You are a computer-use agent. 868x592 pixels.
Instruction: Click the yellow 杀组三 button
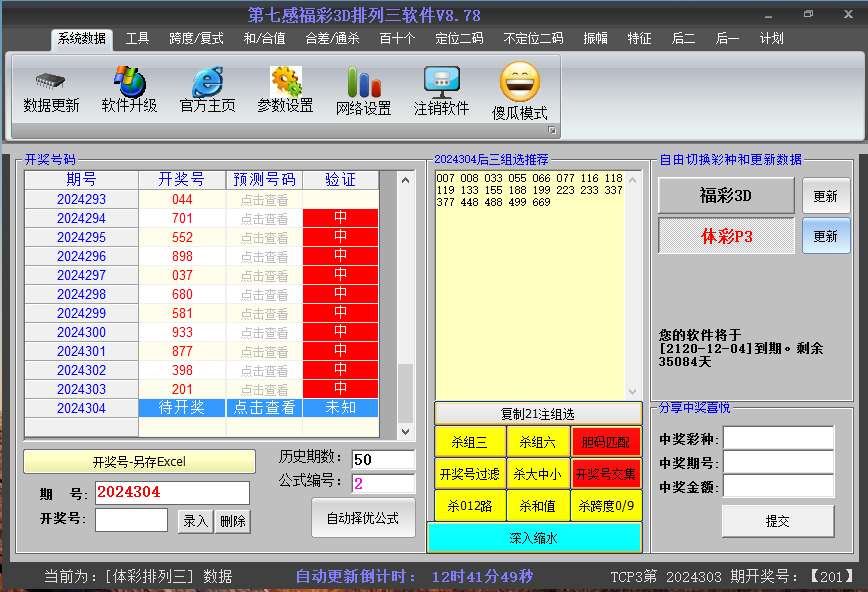point(470,441)
